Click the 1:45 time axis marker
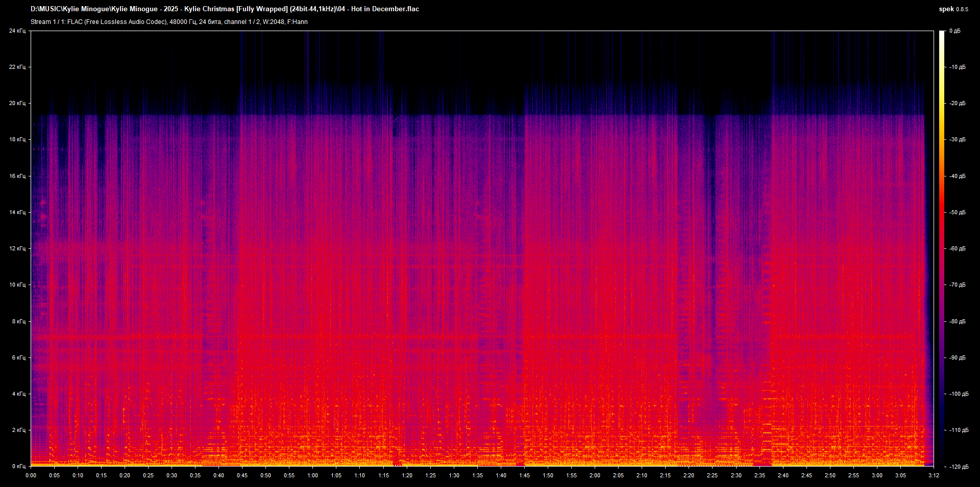This screenshot has width=980, height=487. point(524,475)
